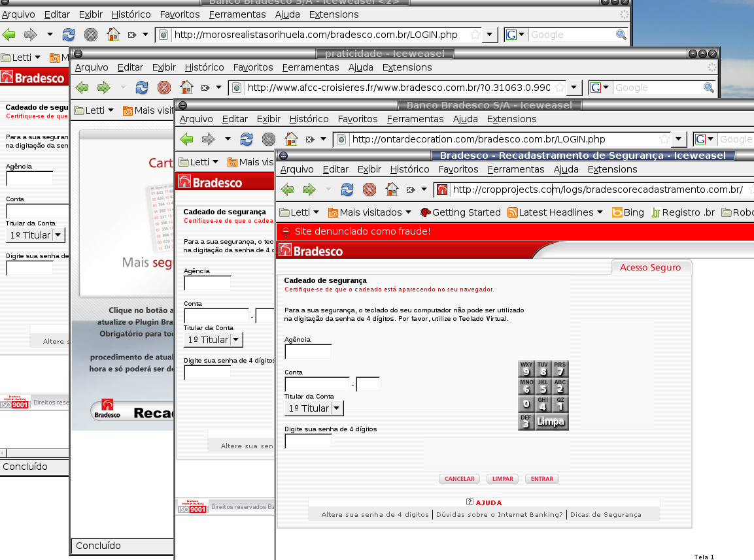Image resolution: width=754 pixels, height=560 pixels.
Task: Click the search magnifier in the morosrealistasorihuela window
Action: 621,35
